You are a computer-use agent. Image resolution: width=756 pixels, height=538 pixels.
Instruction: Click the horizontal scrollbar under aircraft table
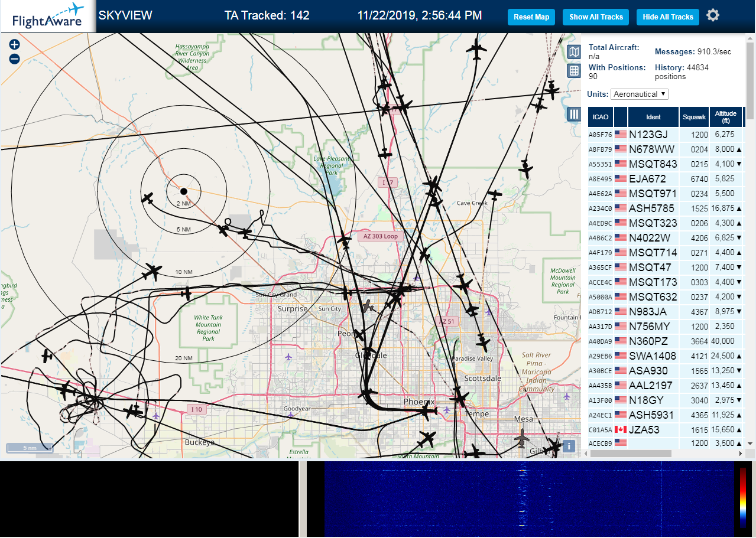(631, 454)
